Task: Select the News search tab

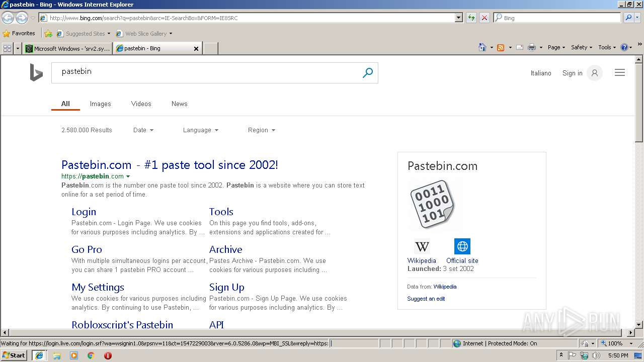Action: [179, 104]
